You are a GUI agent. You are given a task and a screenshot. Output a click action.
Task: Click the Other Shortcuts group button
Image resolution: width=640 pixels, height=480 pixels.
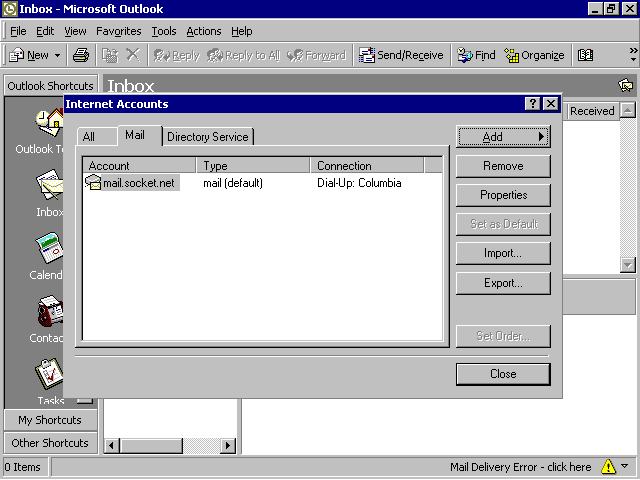tap(51, 443)
